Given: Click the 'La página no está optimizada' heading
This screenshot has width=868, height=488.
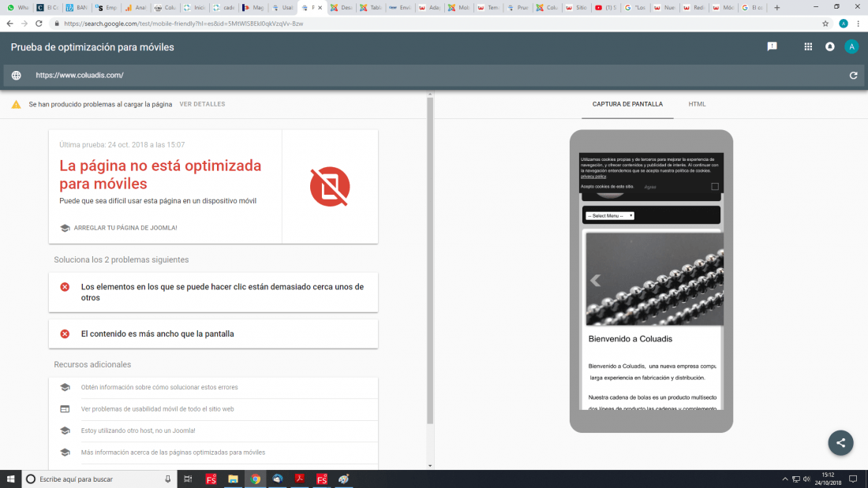Looking at the screenshot, I should pos(160,174).
